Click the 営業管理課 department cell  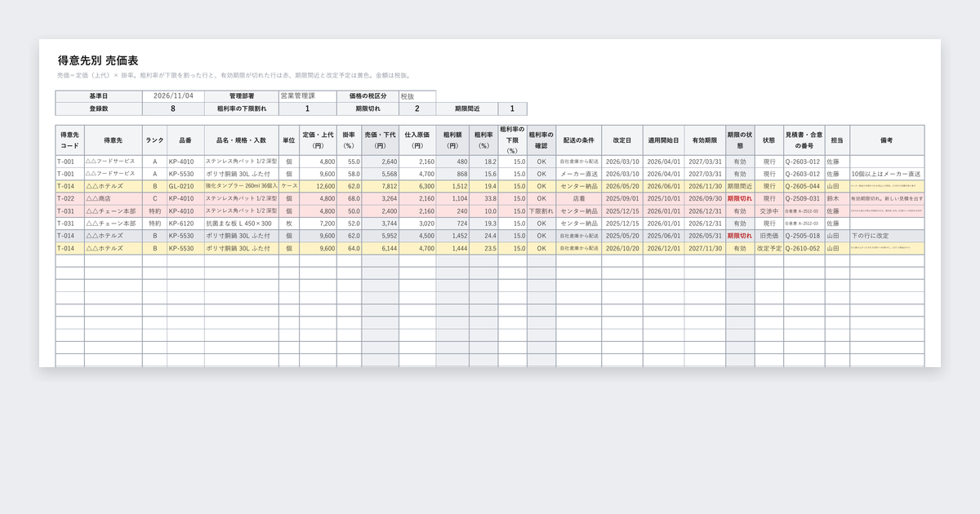[307, 95]
